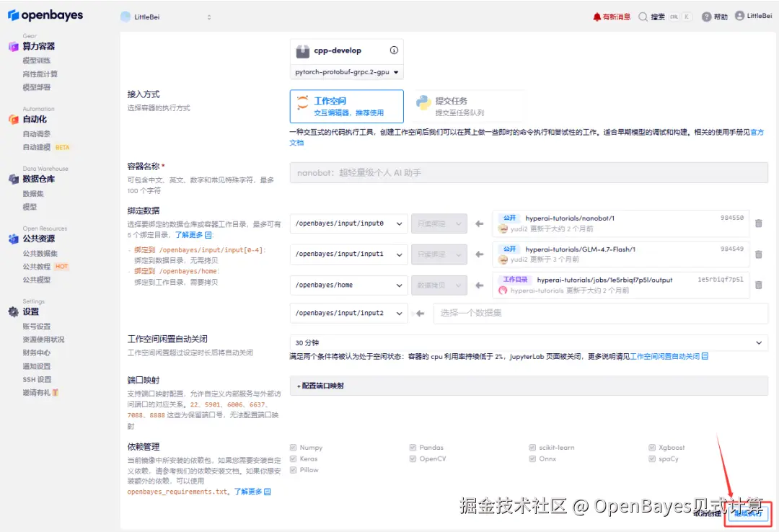Select the 提交任务 access mode card
Viewport: 779px width, 532px height.
[467, 106]
